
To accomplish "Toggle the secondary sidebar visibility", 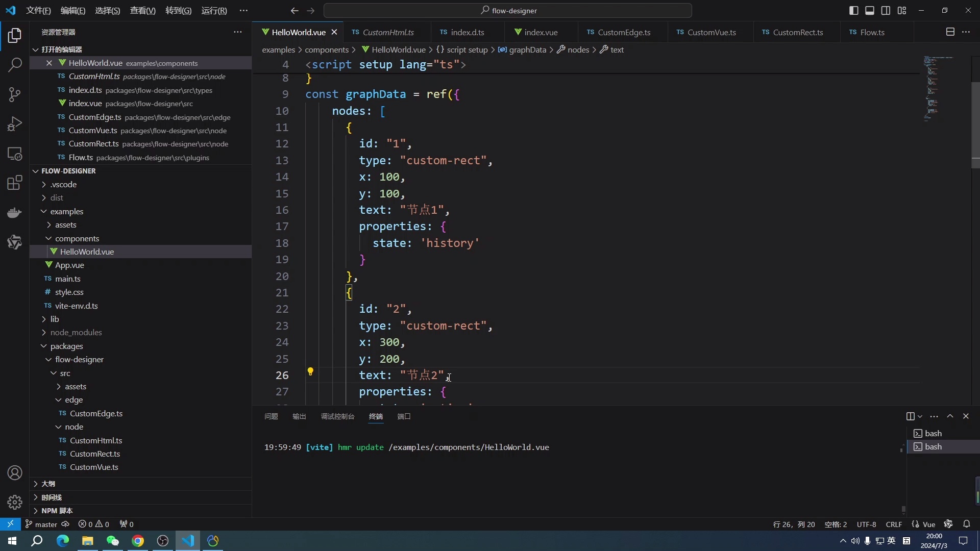I will pyautogui.click(x=886, y=10).
